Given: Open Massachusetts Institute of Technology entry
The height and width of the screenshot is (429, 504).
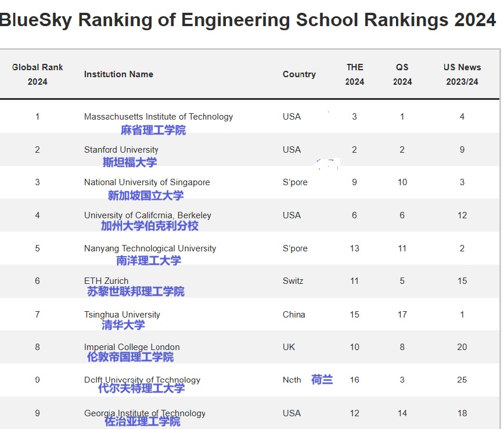Looking at the screenshot, I should (158, 117).
